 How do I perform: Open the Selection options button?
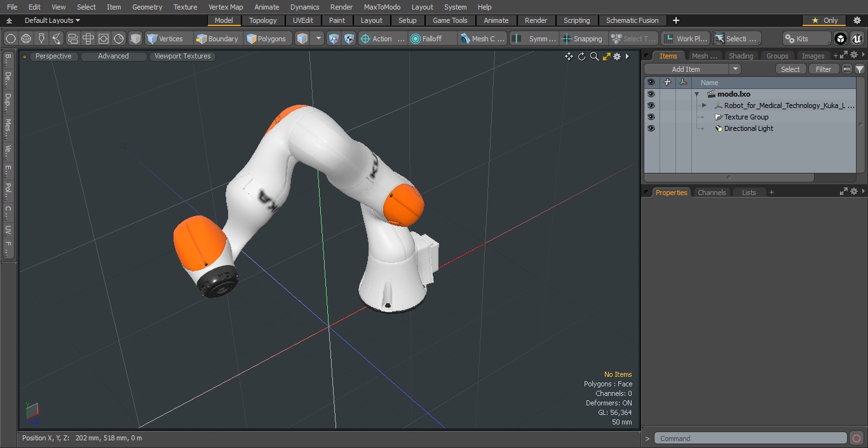[x=736, y=39]
